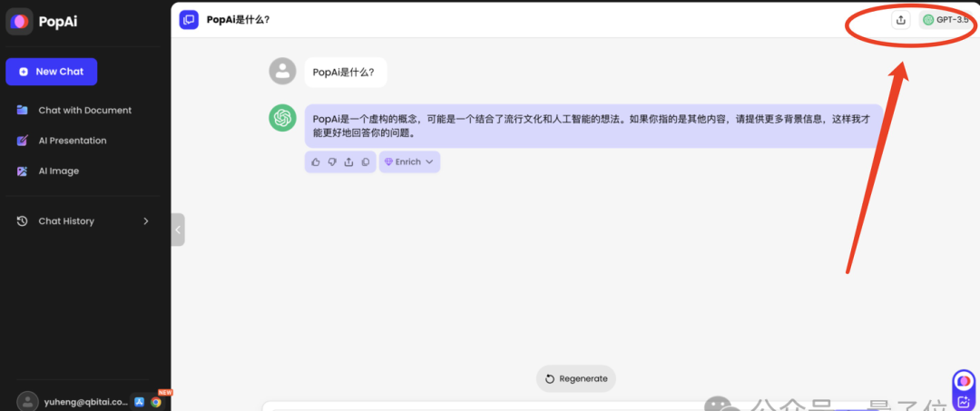Click the account avatar at the sidebar bottom

(x=27, y=402)
